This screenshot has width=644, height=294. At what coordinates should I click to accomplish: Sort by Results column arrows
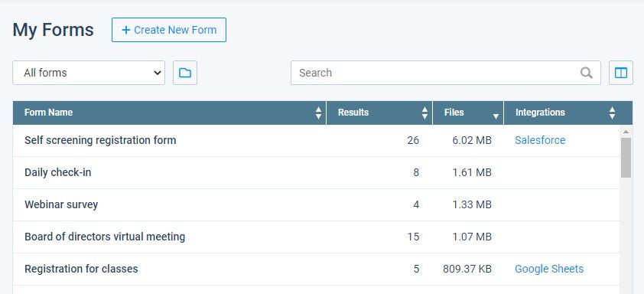(424, 113)
